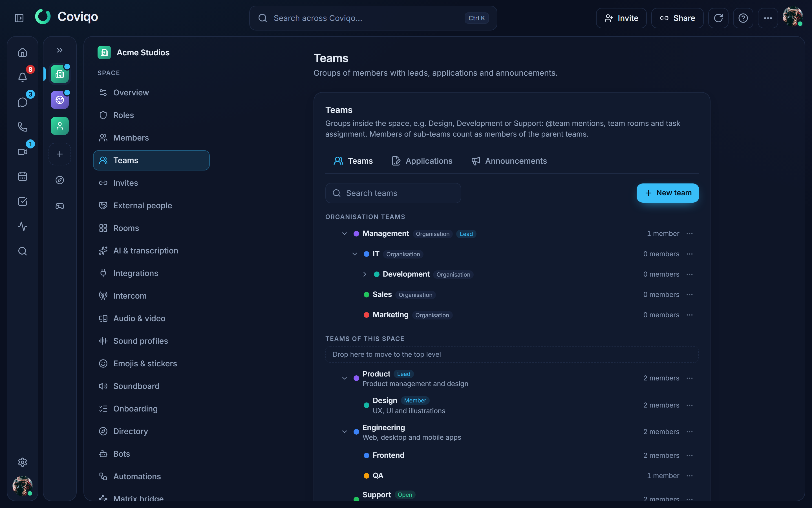Image resolution: width=812 pixels, height=508 pixels.
Task: Select the purple space icon in space rail
Action: [x=60, y=100]
